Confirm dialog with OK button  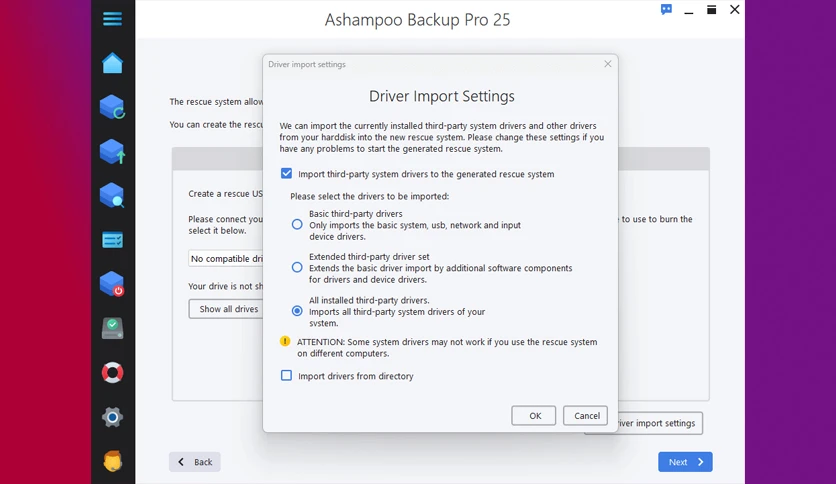(x=534, y=416)
